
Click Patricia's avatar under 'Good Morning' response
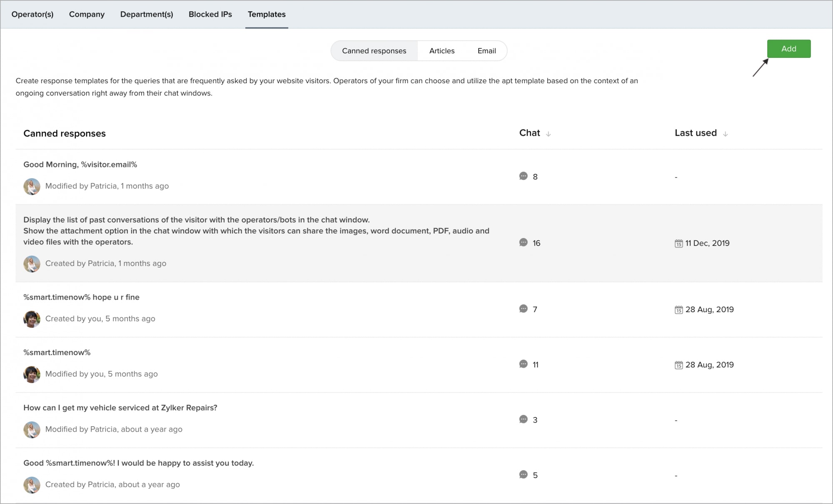click(x=32, y=186)
